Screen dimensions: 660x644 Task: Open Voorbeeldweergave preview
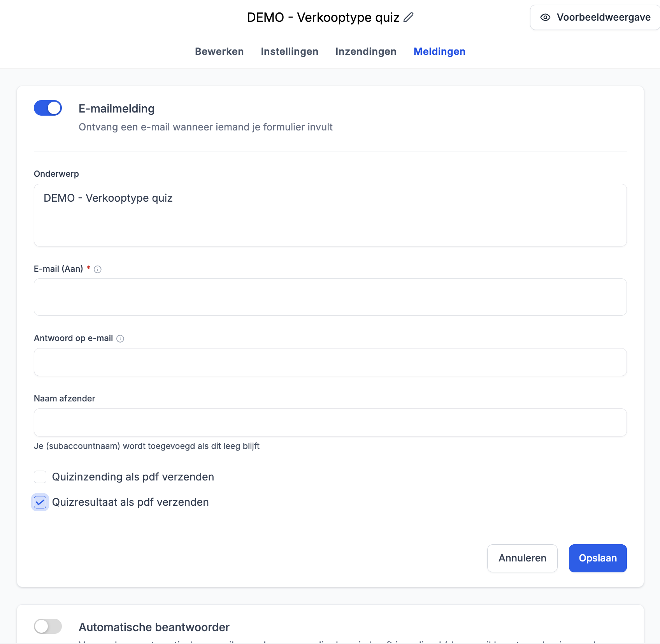595,18
